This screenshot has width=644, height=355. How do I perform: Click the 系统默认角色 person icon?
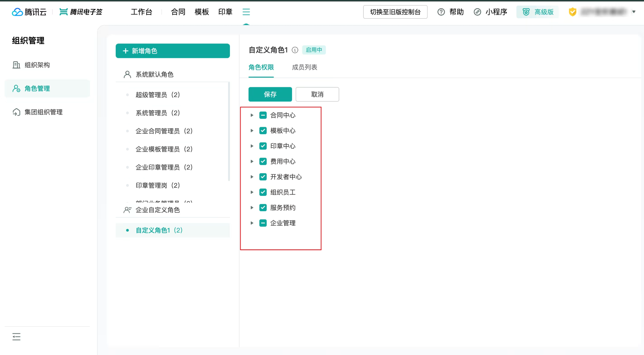127,74
